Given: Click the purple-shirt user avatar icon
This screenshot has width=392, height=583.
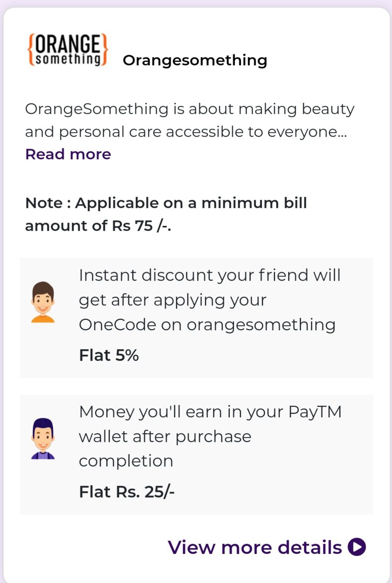Looking at the screenshot, I should coord(43,438).
